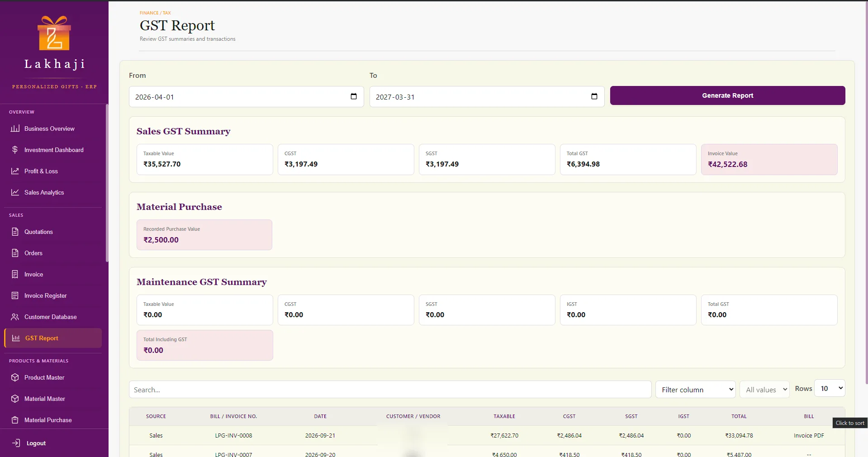Click the Orders file icon
This screenshot has width=868, height=457.
pyautogui.click(x=15, y=253)
